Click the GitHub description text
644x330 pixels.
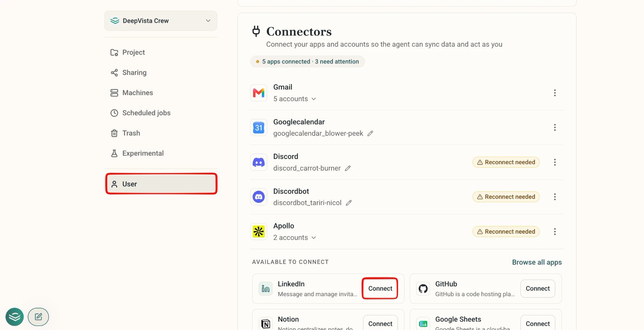475,294
